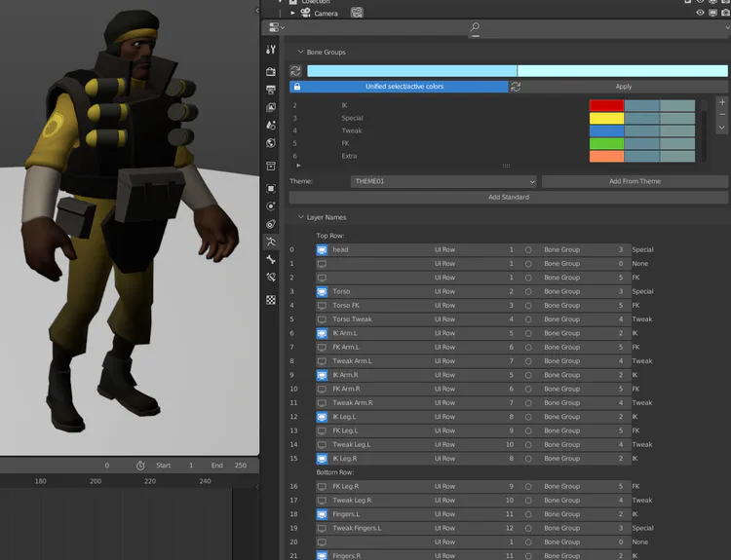Expand the Camera item in outliner
731x560 pixels.
point(292,13)
